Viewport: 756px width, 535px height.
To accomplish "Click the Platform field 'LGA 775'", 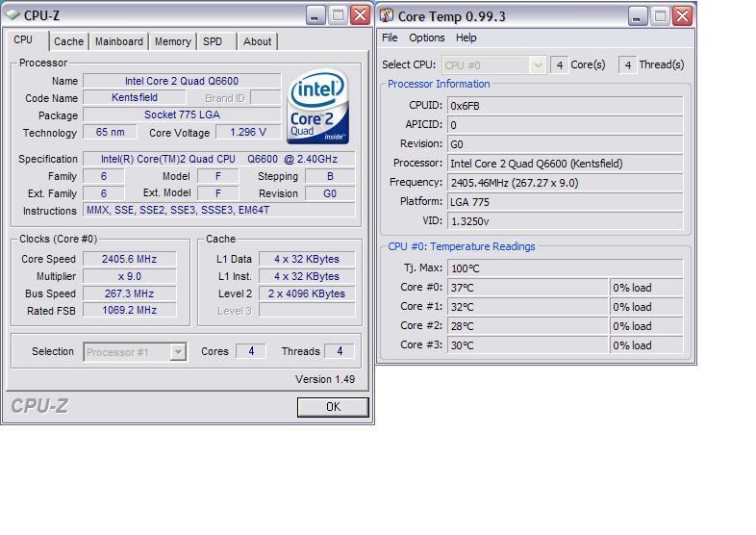I will pos(565,202).
